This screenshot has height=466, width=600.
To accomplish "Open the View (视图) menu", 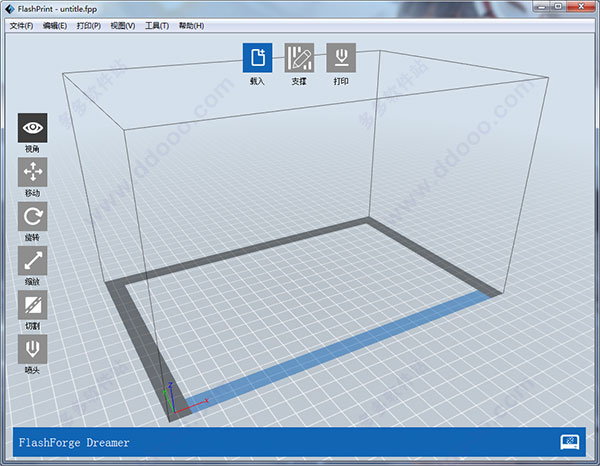I will point(123,26).
